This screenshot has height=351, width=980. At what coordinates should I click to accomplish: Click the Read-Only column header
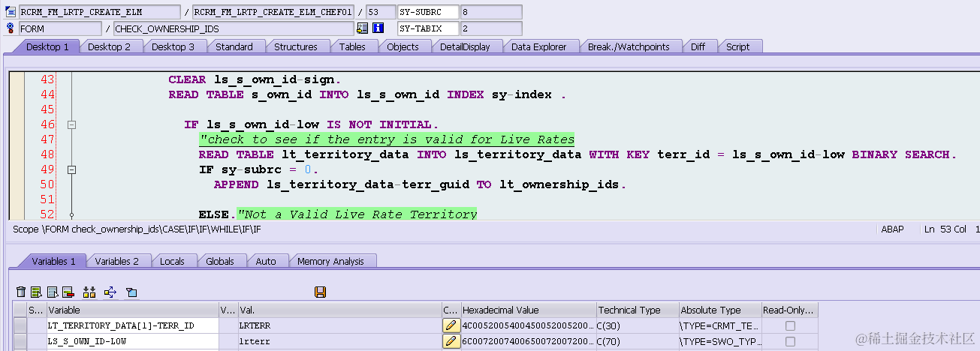coord(789,310)
